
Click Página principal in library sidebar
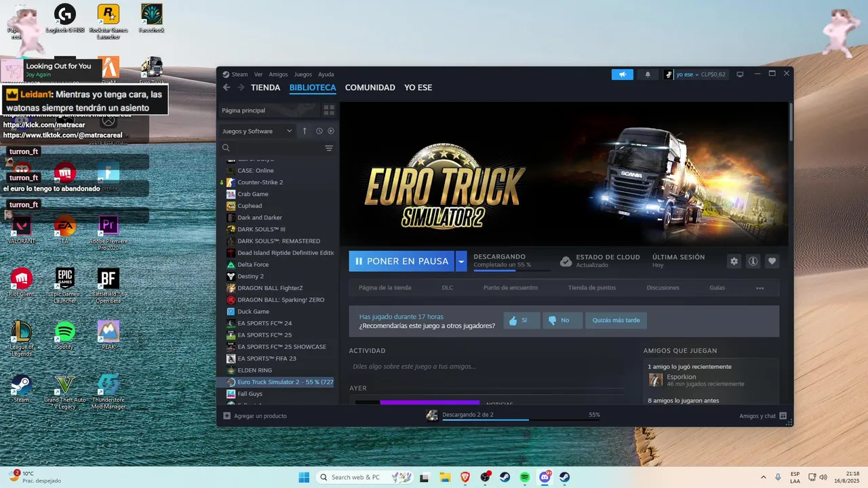(x=270, y=110)
